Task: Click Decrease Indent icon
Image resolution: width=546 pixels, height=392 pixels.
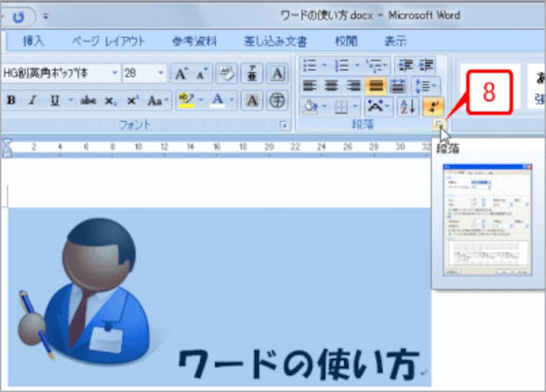Action: pyautogui.click(x=405, y=65)
